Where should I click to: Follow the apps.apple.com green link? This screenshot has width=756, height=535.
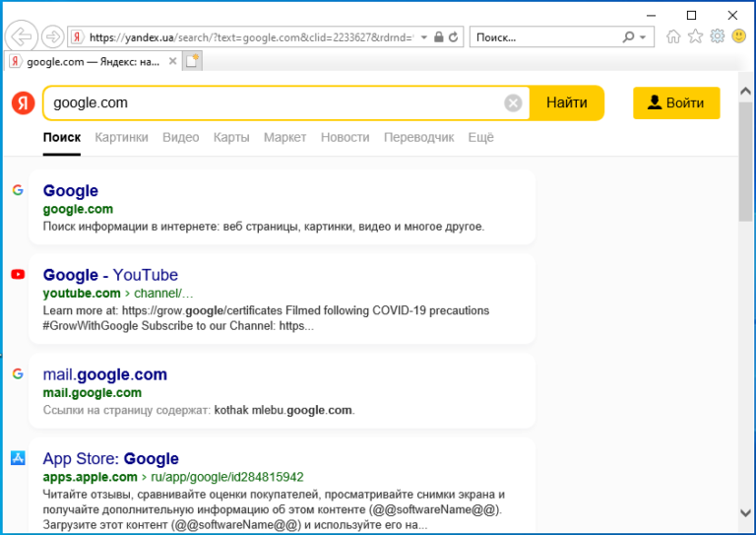pos(91,477)
